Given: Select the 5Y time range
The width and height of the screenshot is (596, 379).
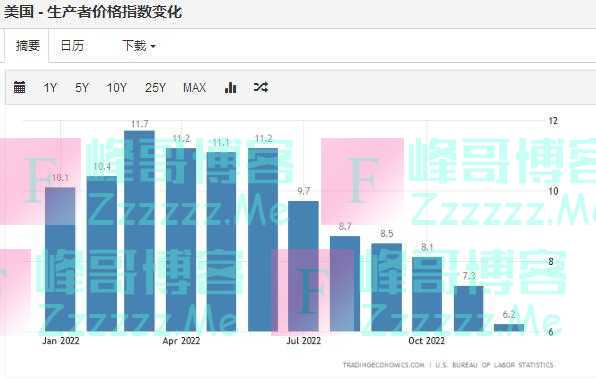Looking at the screenshot, I should [x=82, y=88].
